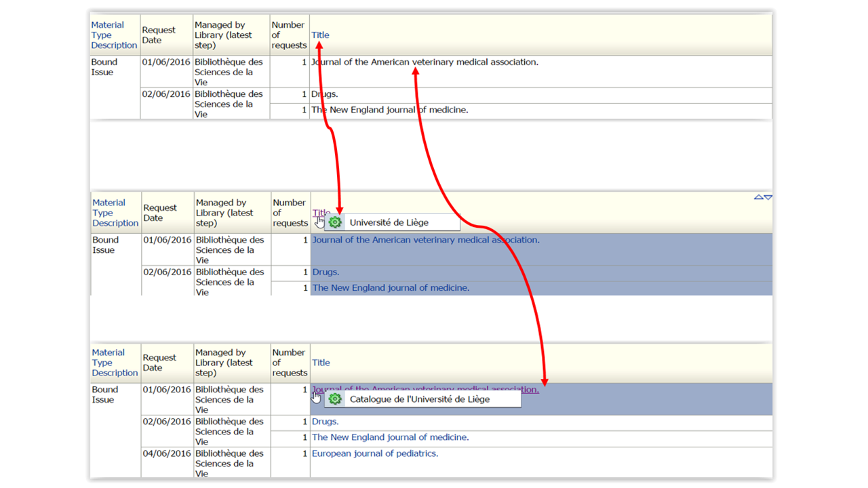Image resolution: width=868 pixels, height=488 pixels.
Task: Select Number of requests header in the middle table
Action: (290, 213)
